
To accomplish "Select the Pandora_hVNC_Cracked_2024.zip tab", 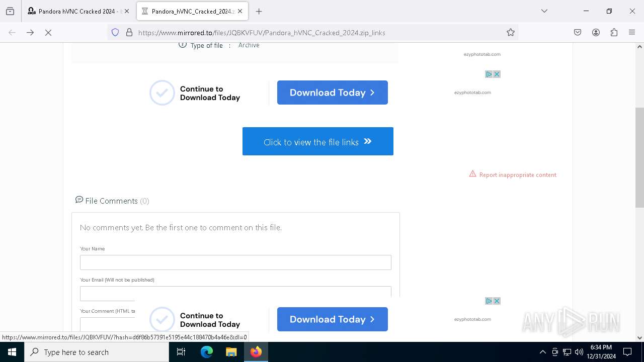I will click(193, 11).
